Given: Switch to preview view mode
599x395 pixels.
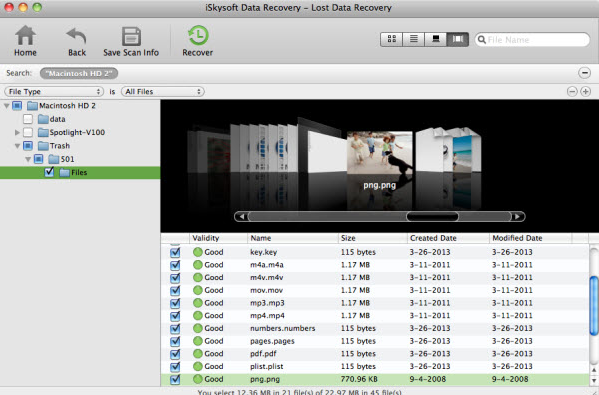Looking at the screenshot, I should pos(435,39).
